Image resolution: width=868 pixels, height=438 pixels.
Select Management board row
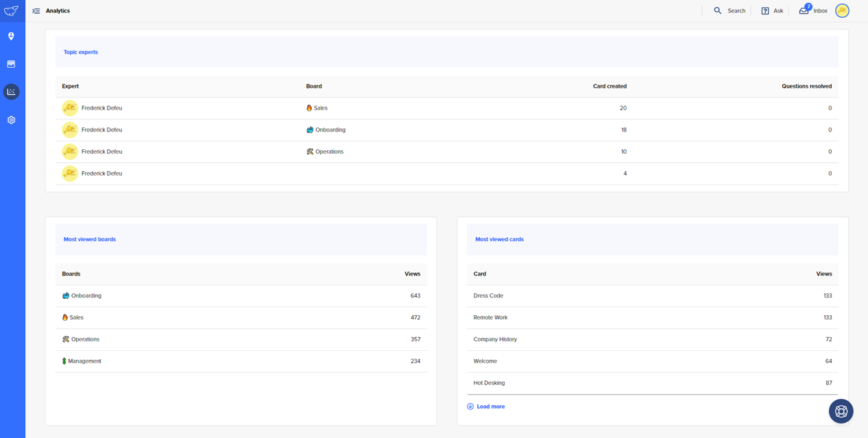click(x=84, y=361)
